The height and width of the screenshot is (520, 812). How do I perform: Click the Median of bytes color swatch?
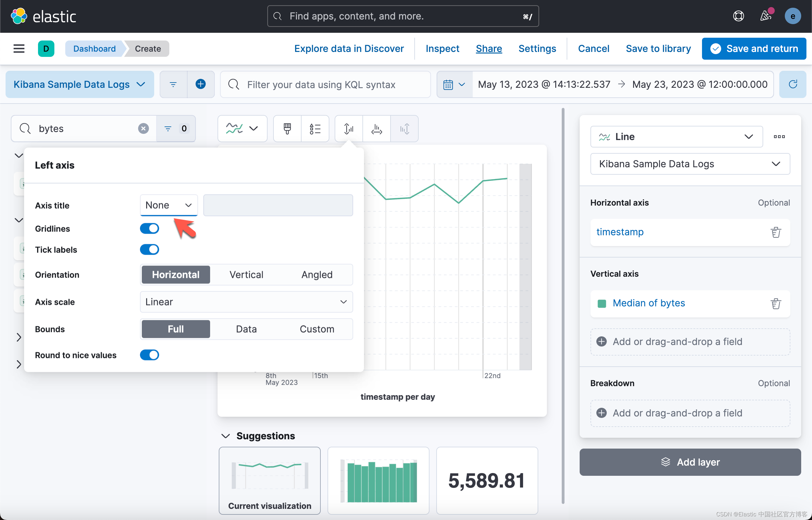point(602,304)
